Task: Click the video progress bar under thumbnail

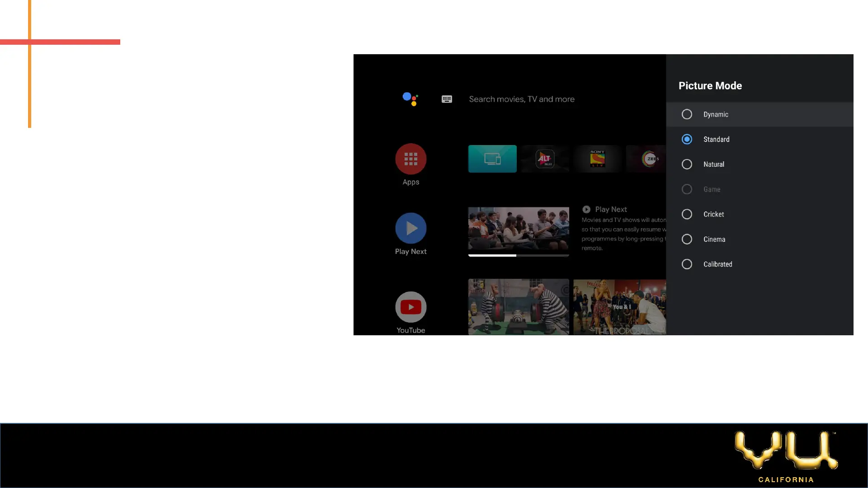Action: 518,255
